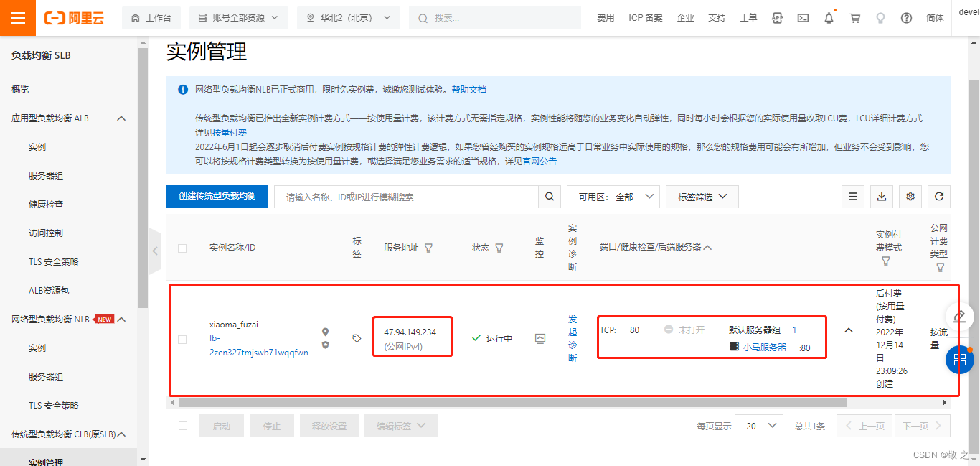Switch language via 简体

point(935,18)
